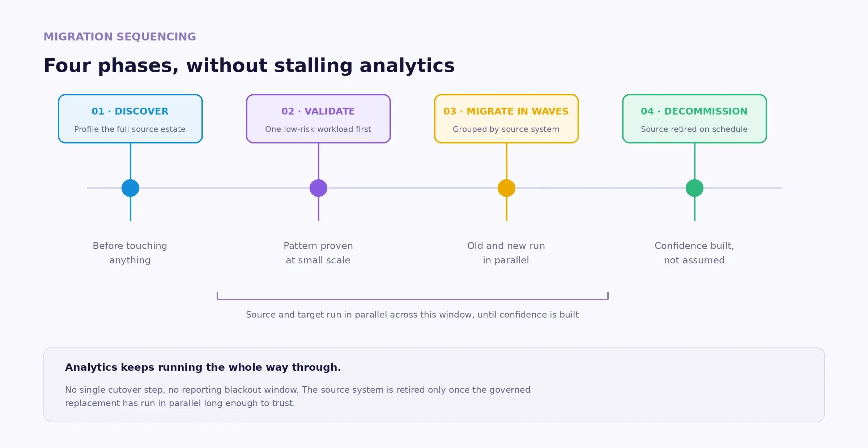Select the 04 · DECOMMISSION phase box

[x=694, y=119]
